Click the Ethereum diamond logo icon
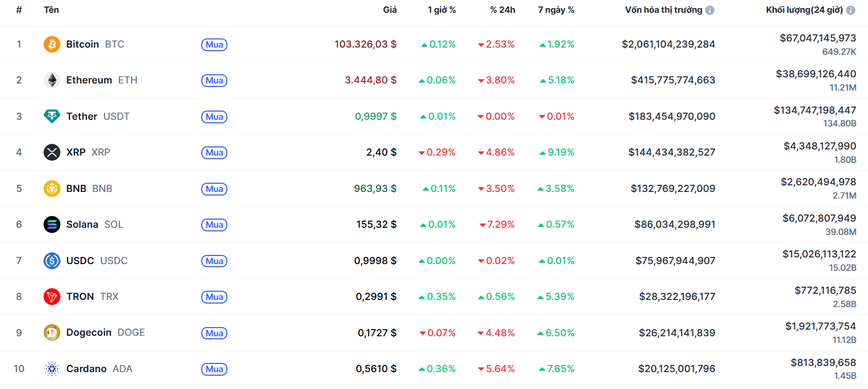Screen dimensions: 868x389 pyautogui.click(x=52, y=80)
